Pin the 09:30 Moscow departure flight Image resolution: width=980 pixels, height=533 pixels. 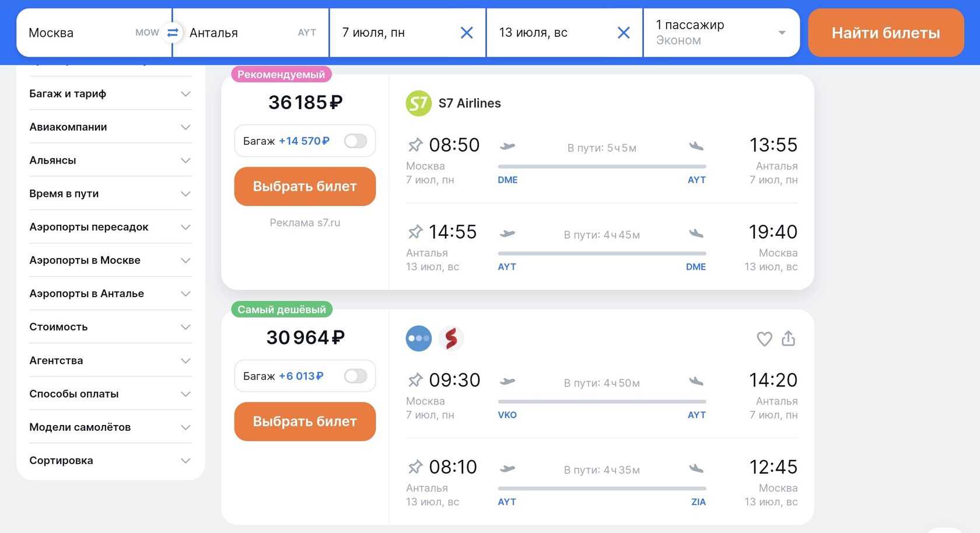415,380
